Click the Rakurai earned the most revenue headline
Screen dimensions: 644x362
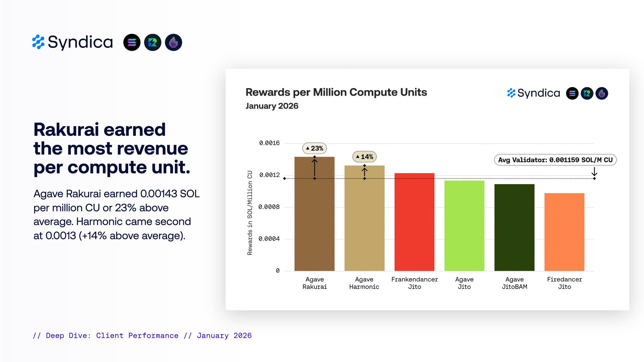(x=112, y=148)
